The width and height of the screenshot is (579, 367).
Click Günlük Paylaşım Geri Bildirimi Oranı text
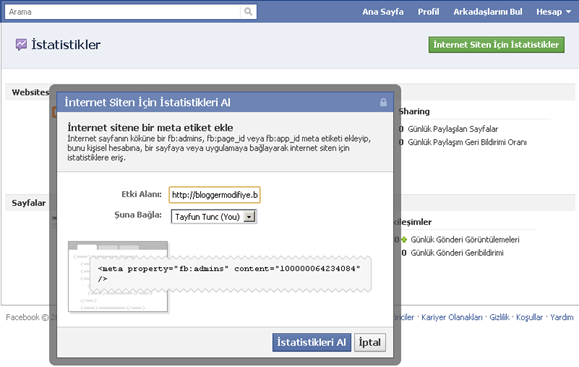tap(467, 142)
